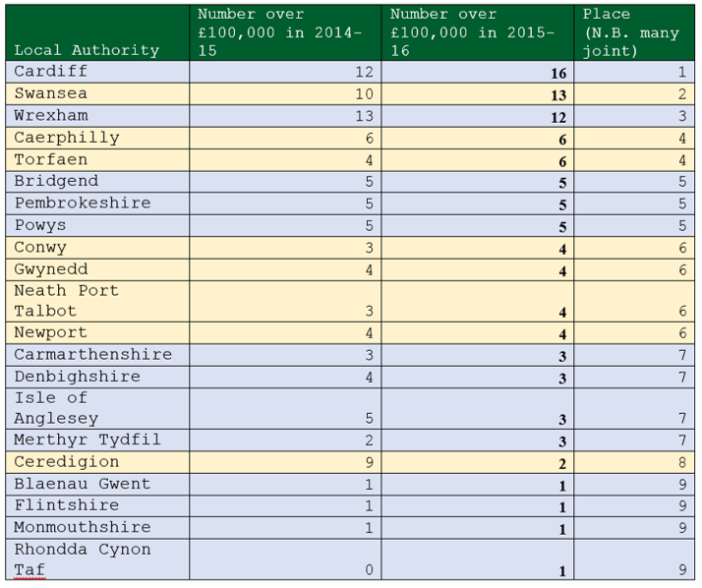The image size is (702, 588).
Task: Click the Local Authority column header
Action: 87,50
